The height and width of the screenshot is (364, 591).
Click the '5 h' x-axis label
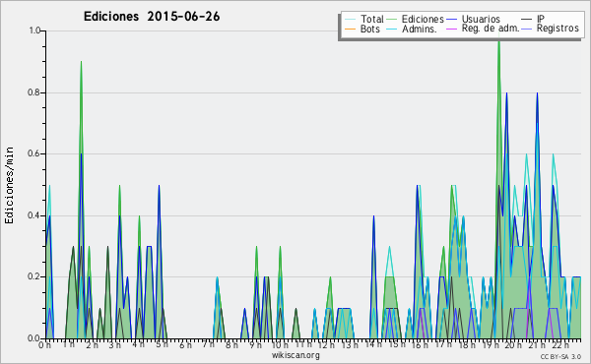(162, 344)
